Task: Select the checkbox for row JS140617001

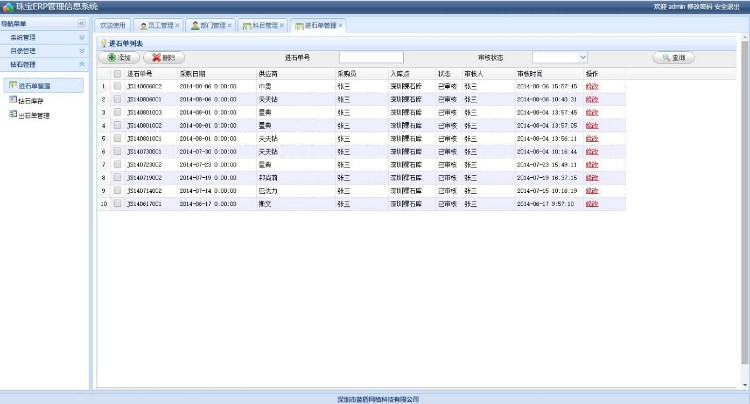Action: pos(117,203)
